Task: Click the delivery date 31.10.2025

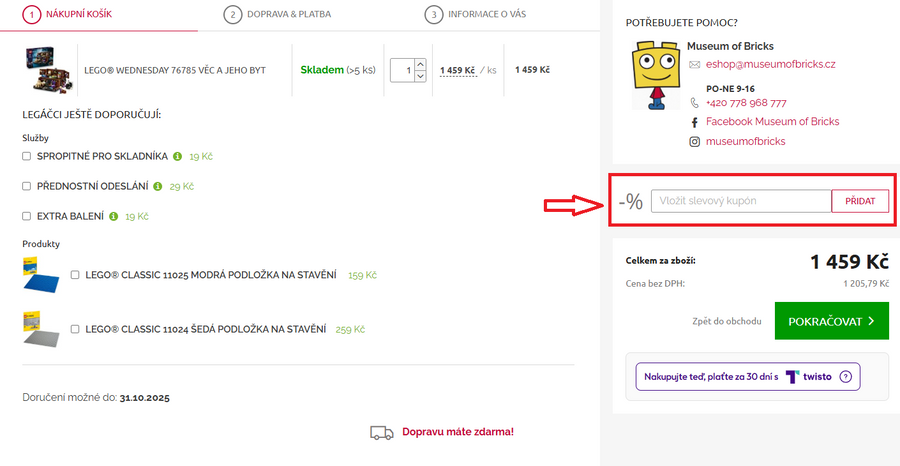Action: pos(145,397)
